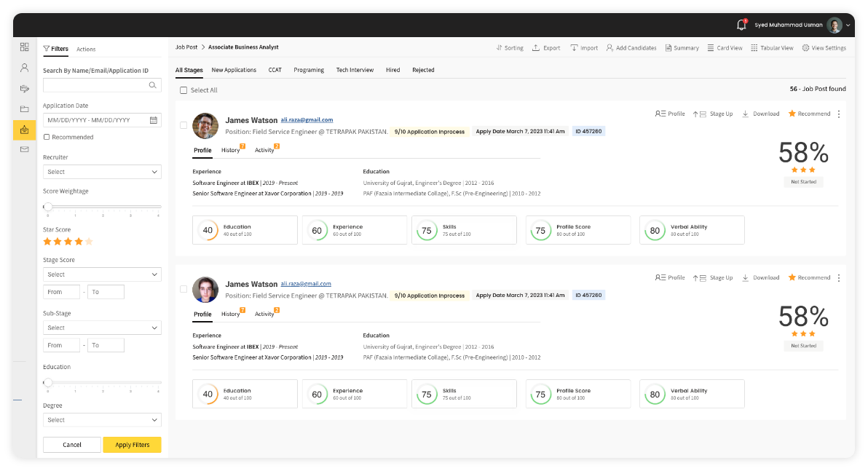Image resolution: width=868 pixels, height=471 pixels.
Task: Click the Export icon in toolbar
Action: coord(536,48)
